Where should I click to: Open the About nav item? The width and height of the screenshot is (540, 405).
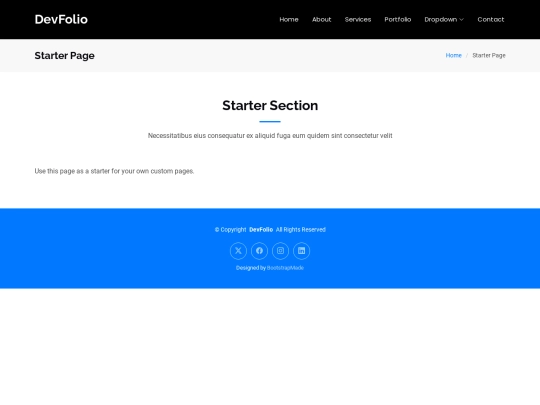pyautogui.click(x=321, y=20)
